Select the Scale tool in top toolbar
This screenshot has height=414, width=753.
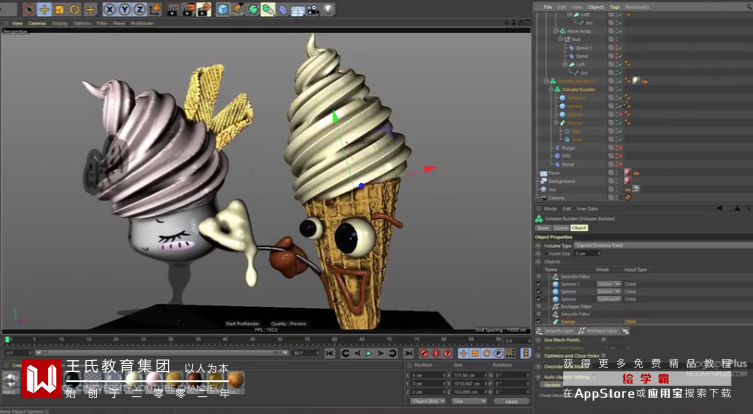click(60, 9)
